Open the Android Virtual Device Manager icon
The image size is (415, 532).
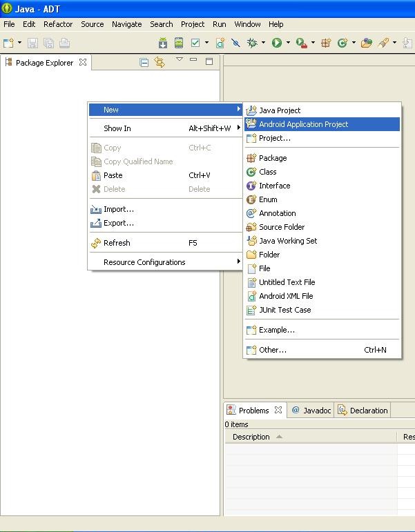[x=179, y=43]
